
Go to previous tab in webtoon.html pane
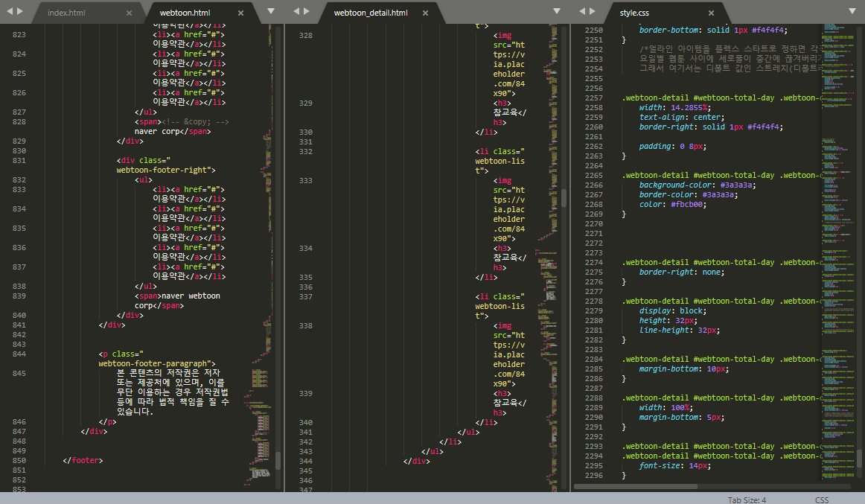pos(10,11)
